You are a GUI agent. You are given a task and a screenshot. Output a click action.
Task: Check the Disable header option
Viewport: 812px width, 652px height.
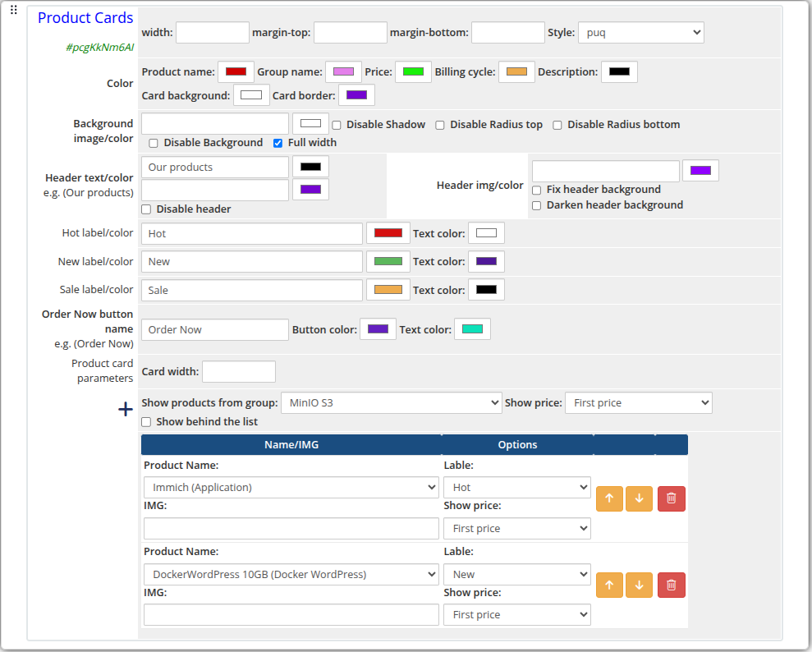click(145, 209)
